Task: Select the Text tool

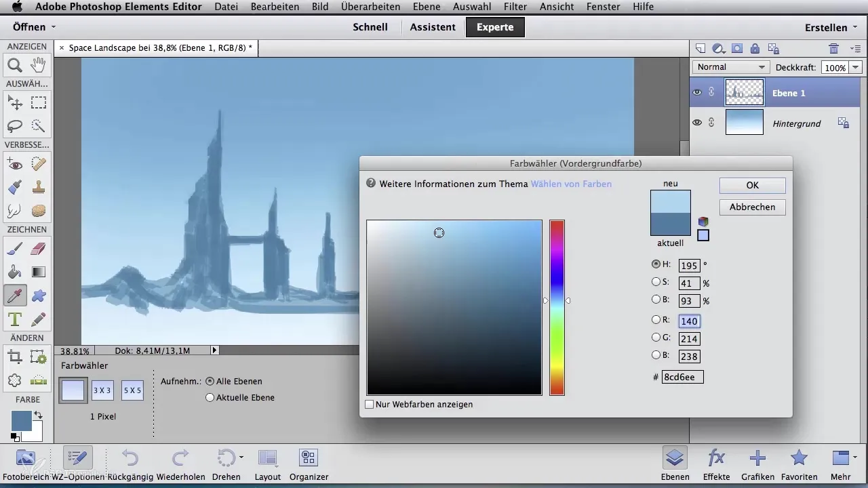Action: pyautogui.click(x=14, y=318)
